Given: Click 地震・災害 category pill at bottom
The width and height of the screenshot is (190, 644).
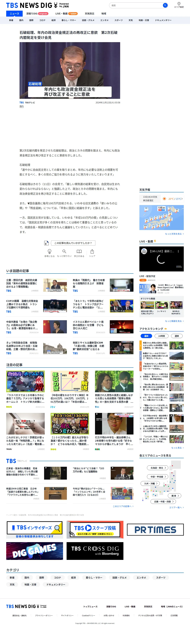Looking at the screenshot, I should [x=30, y=585].
